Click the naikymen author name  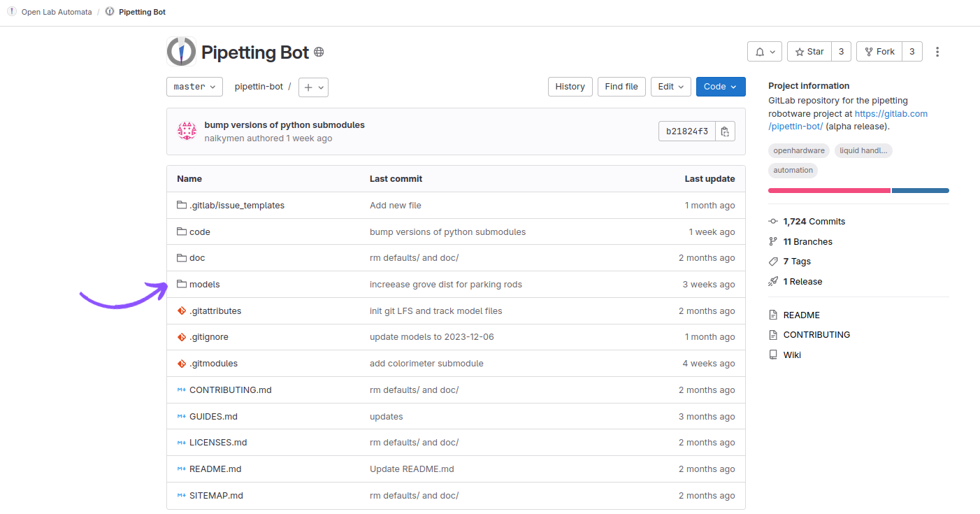(224, 138)
